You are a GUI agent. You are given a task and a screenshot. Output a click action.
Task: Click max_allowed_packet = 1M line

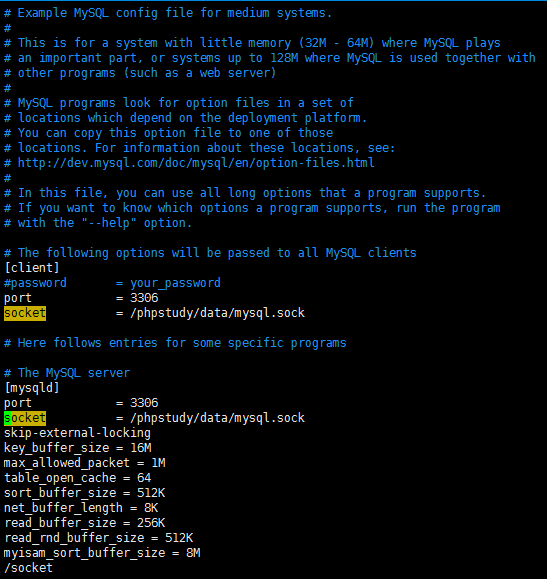click(85, 463)
